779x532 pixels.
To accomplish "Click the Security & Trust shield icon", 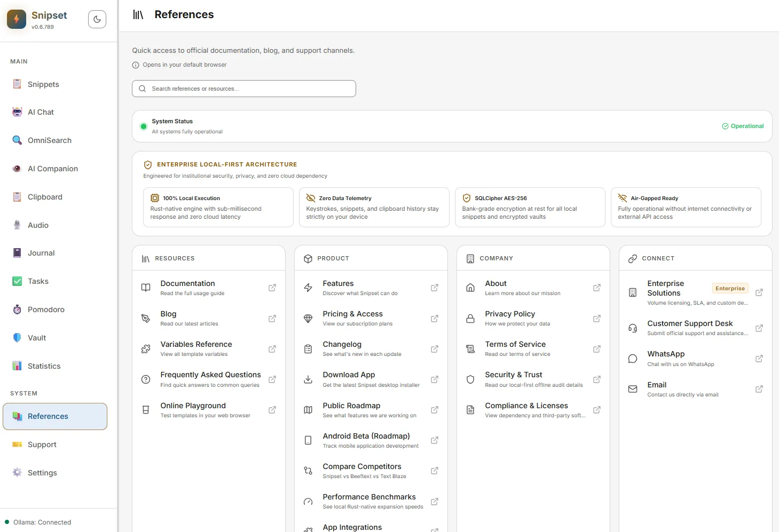I will pyautogui.click(x=470, y=379).
